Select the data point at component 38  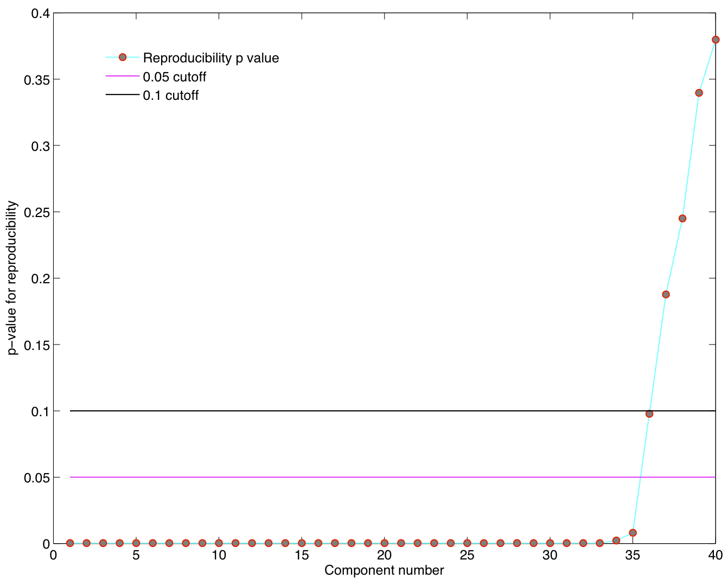coord(682,217)
